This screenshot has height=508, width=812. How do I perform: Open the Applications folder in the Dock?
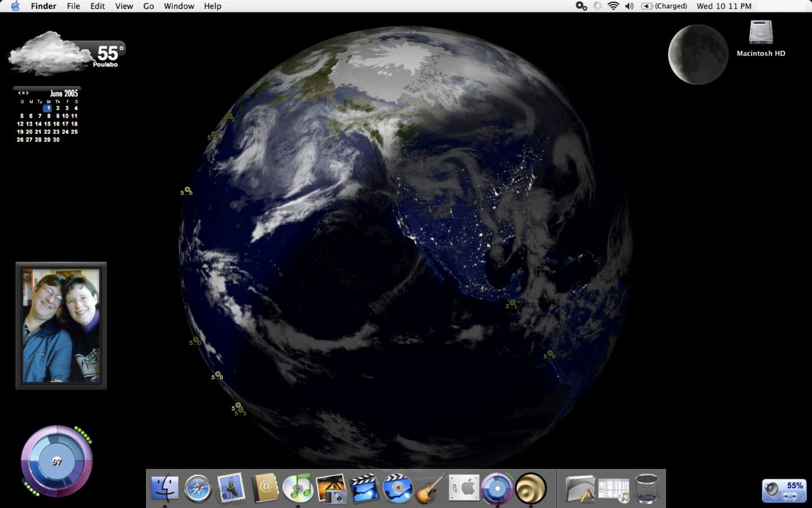coord(580,489)
